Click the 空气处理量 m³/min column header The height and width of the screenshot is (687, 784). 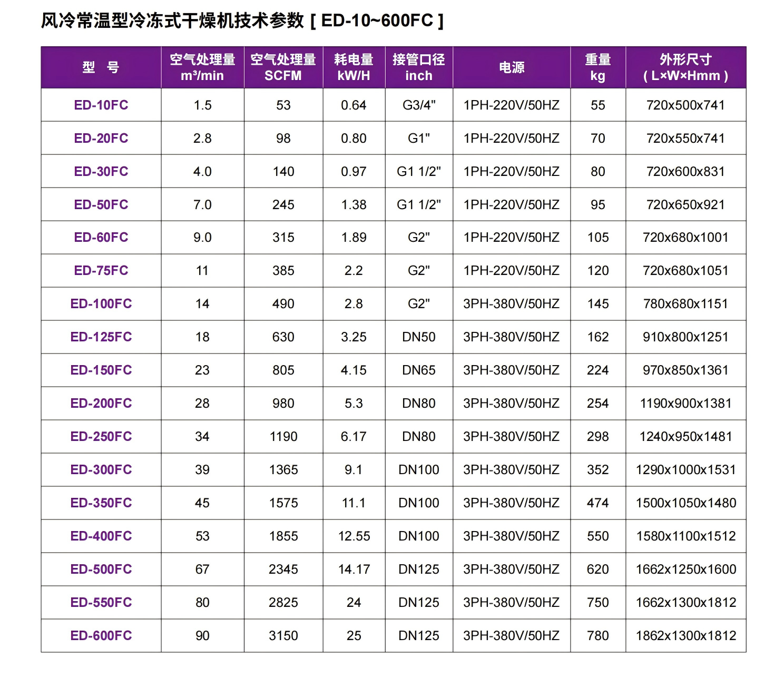(x=202, y=67)
